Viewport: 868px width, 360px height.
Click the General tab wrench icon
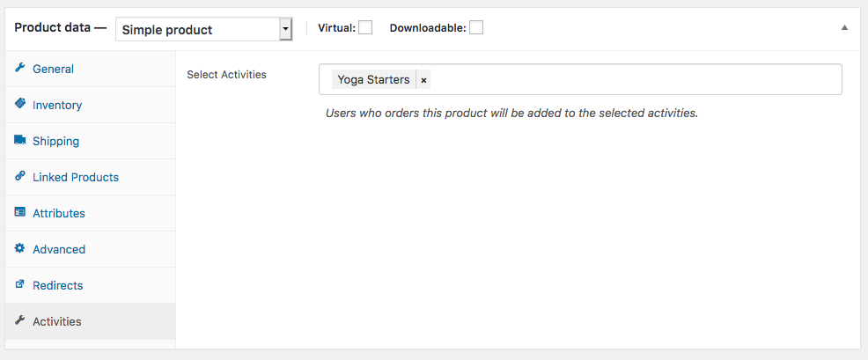coord(20,68)
